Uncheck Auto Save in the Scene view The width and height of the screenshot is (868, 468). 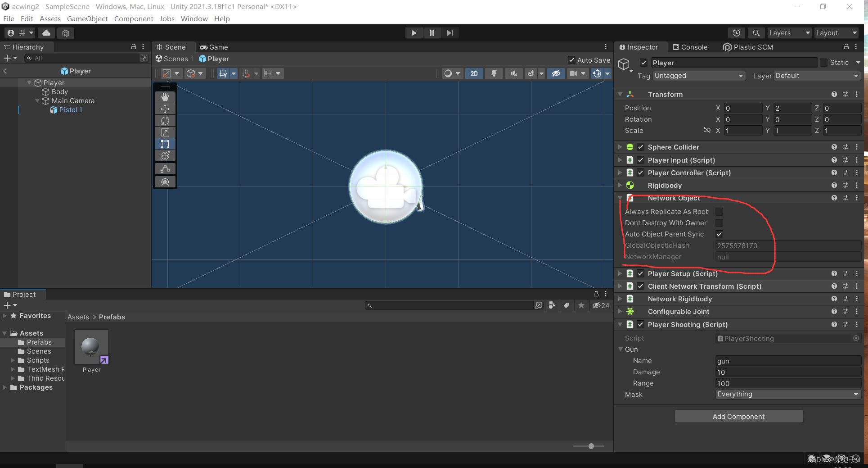click(x=571, y=59)
